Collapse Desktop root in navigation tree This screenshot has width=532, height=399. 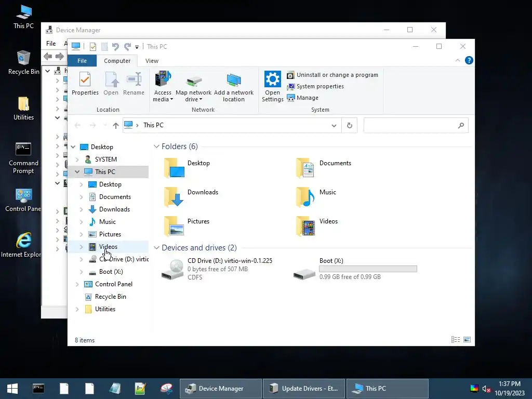tap(73, 147)
